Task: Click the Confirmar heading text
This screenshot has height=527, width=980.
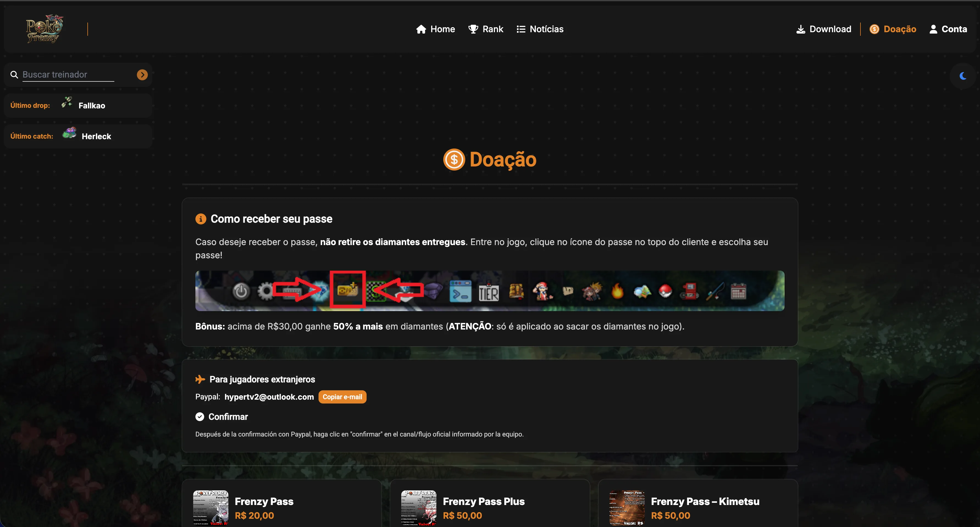Action: pyautogui.click(x=228, y=417)
